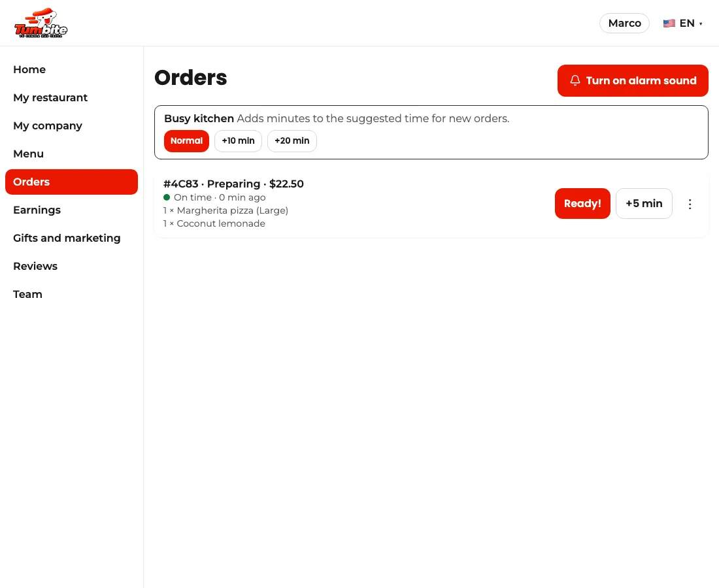The width and height of the screenshot is (719, 588).
Task: Open Reviews page
Action: 71,267
